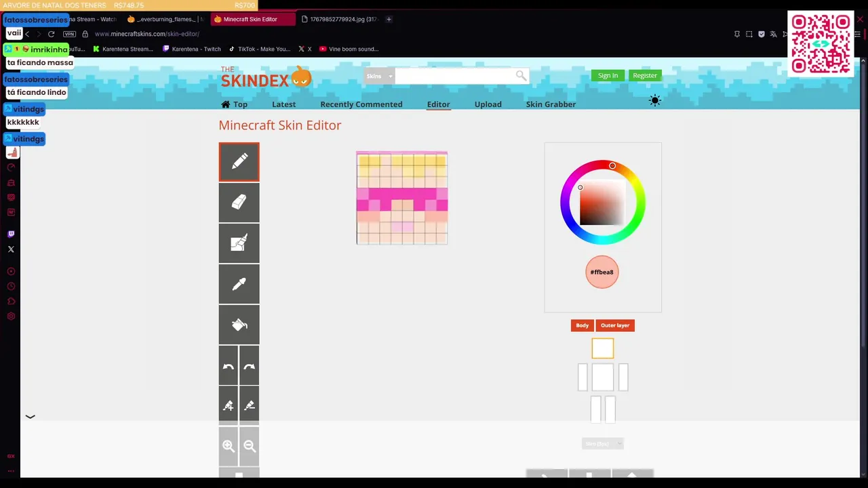Select the Darken color tool
Screen dimensions: 868x488
[250, 405]
